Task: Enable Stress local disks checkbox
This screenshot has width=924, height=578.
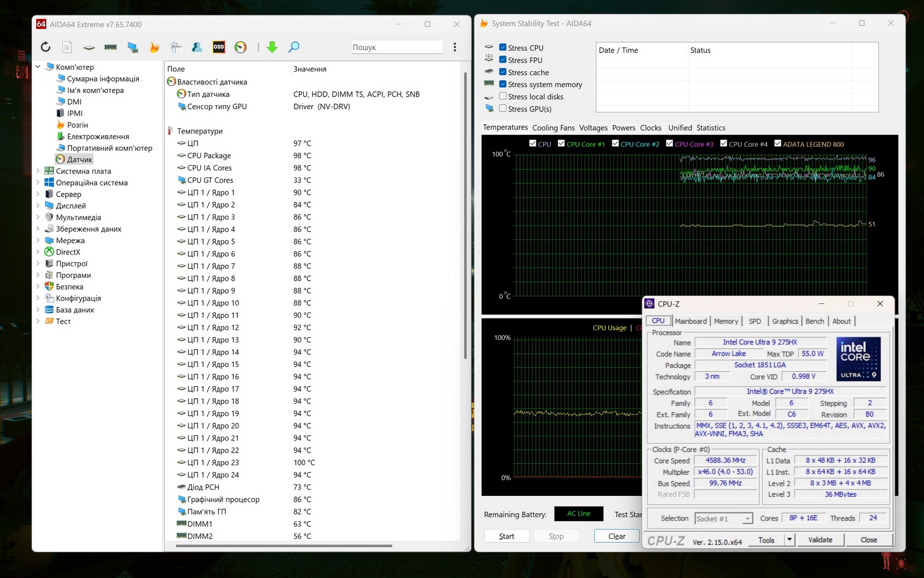Action: (502, 96)
